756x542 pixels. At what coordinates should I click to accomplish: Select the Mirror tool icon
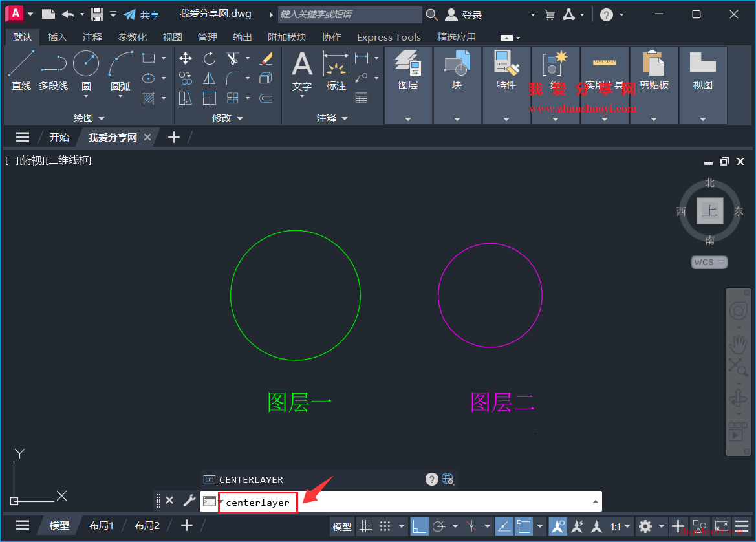point(210,78)
